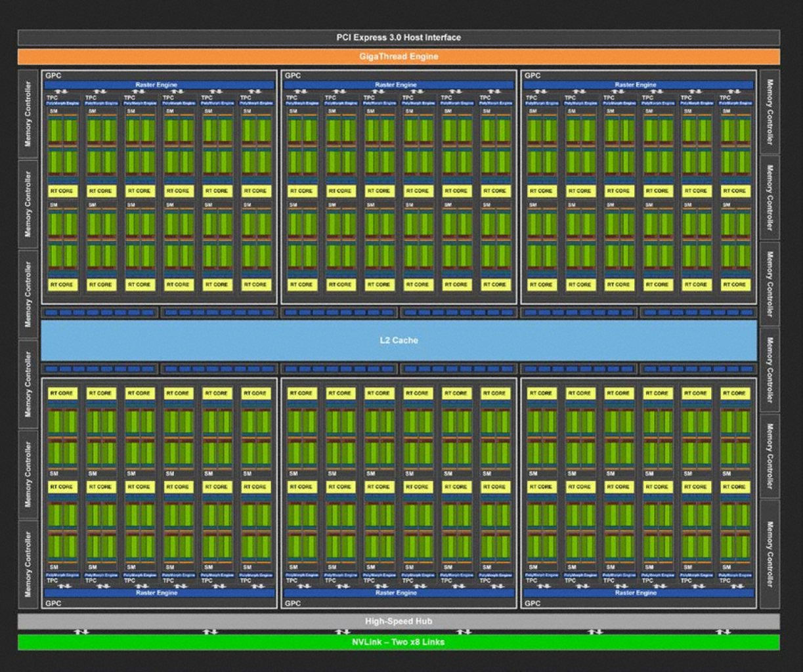
Task: Select the orange GigaThread Engine block
Action: click(x=399, y=56)
